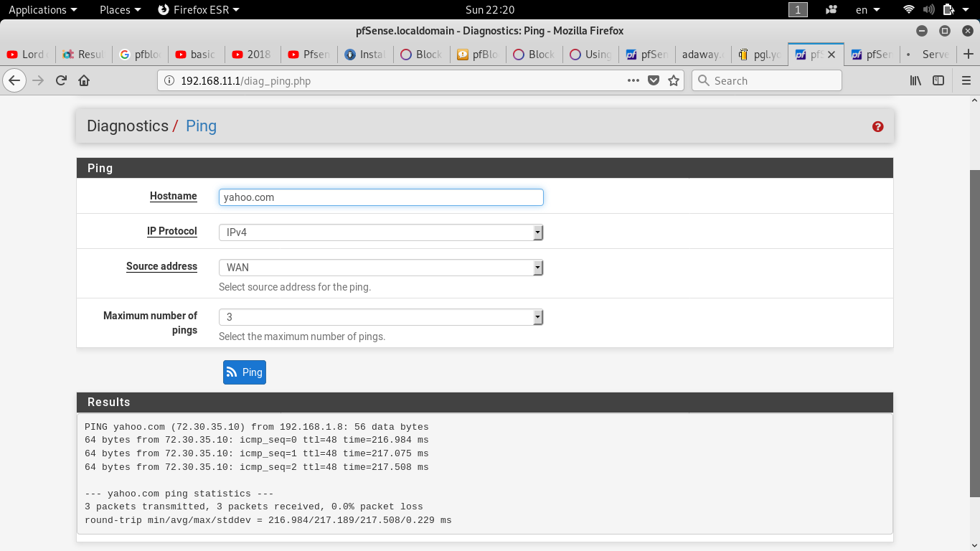
Task: Click the Ping breadcrumb link
Action: coord(201,126)
